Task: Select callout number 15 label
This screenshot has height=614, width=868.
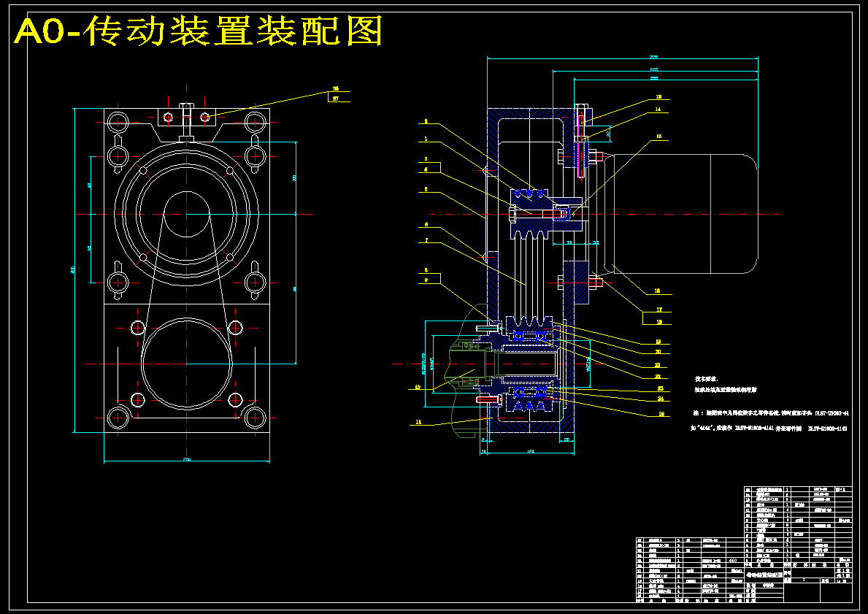Action: pyautogui.click(x=658, y=136)
